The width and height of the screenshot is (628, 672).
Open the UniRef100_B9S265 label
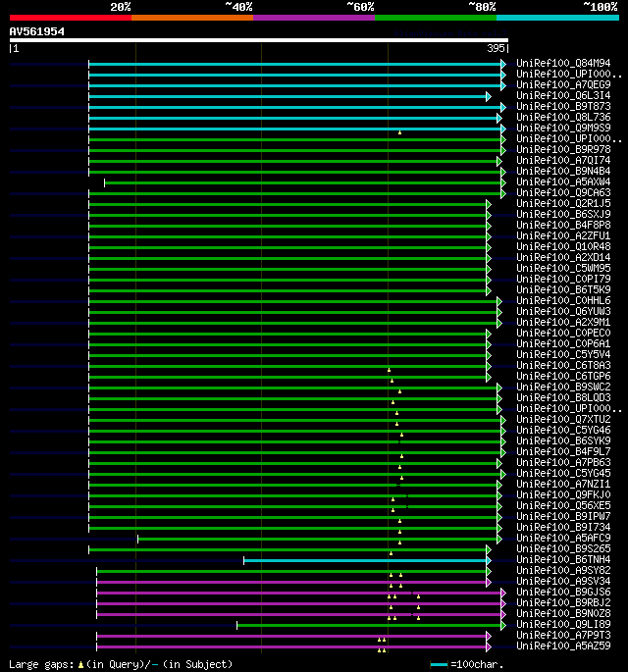pyautogui.click(x=563, y=549)
